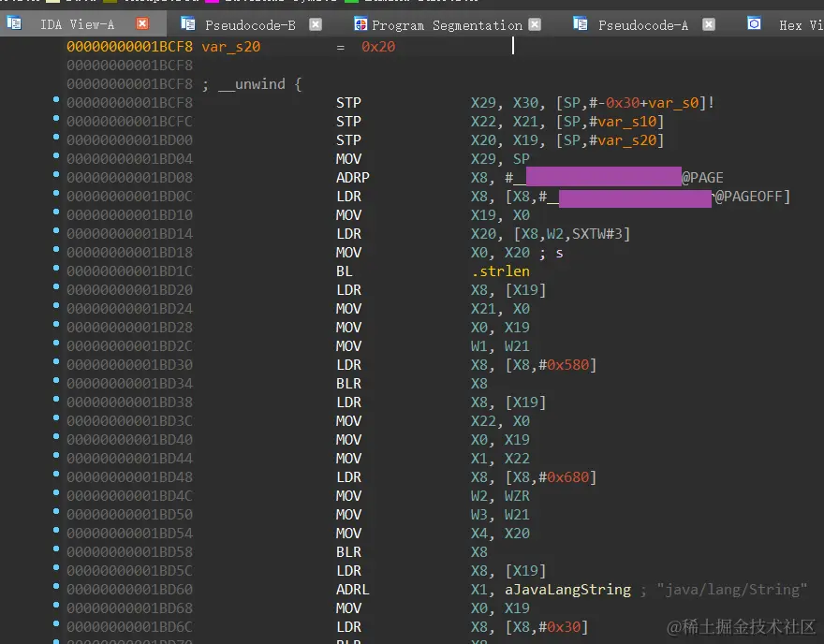824x644 pixels.
Task: Click the #0x680 offset operand
Action: [564, 477]
